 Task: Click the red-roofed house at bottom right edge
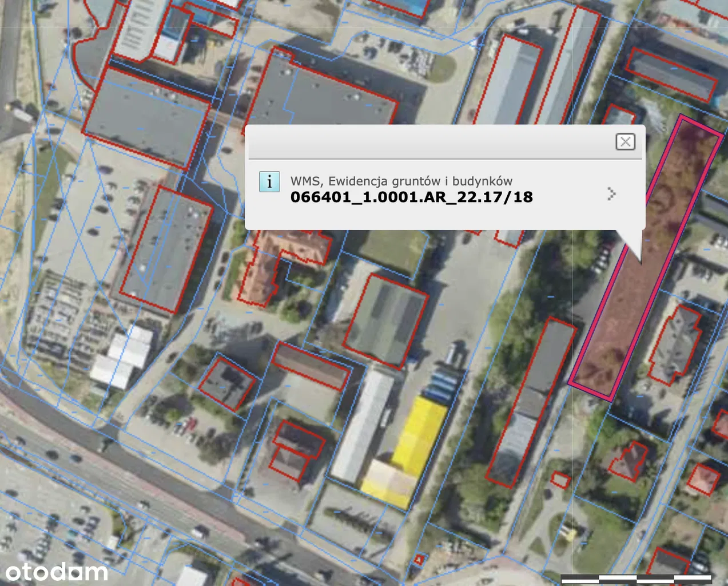click(702, 480)
